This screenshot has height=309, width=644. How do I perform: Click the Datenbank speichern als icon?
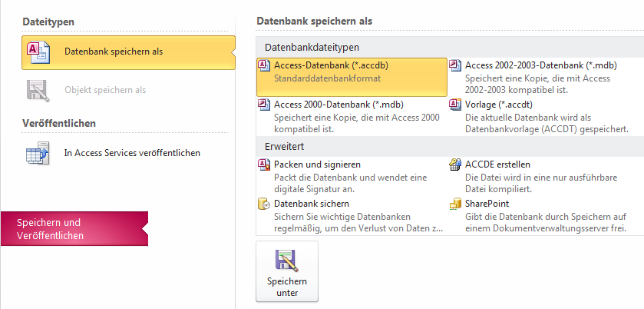38,52
